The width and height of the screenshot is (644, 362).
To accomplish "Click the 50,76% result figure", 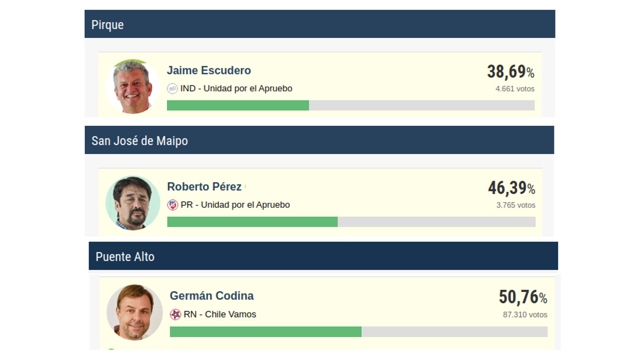I will click(x=523, y=297).
